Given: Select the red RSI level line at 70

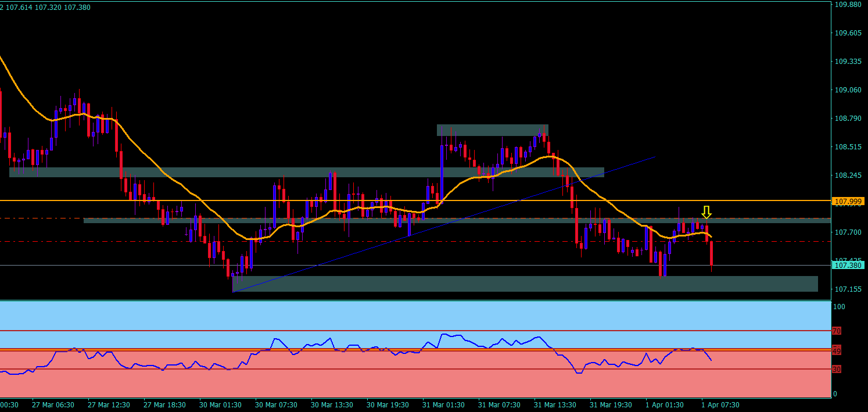Looking at the screenshot, I should point(415,331).
